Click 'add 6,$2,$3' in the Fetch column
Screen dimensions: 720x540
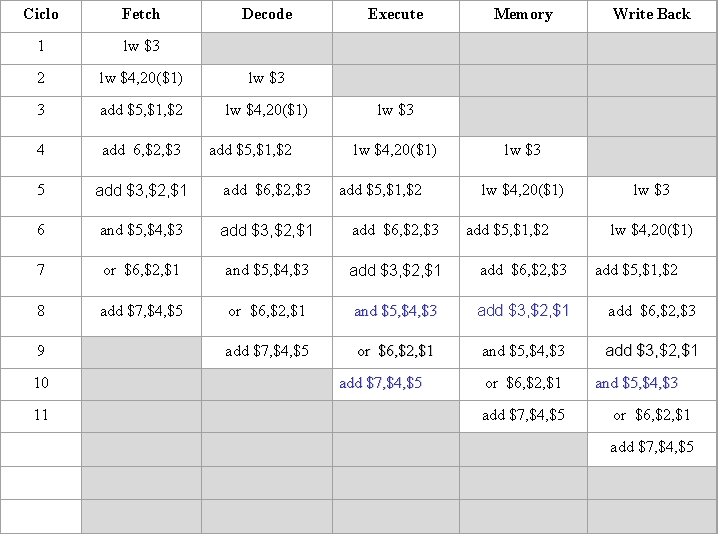pos(141,151)
